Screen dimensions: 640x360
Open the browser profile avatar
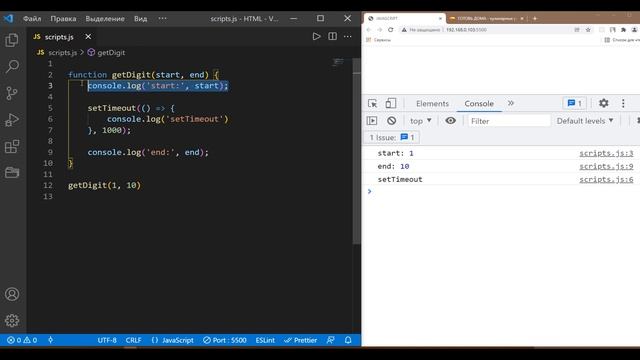click(634, 30)
